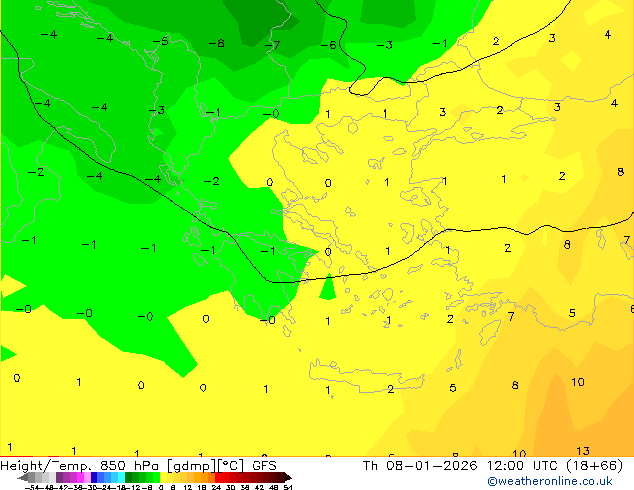Click the Crete island outline
This screenshot has width=634, height=490.
pyautogui.click(x=366, y=376)
